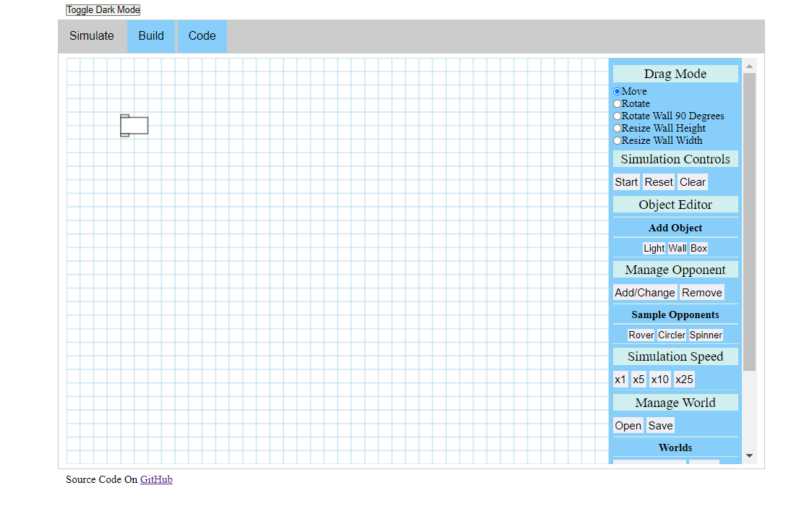Viewport: 812px width, 514px height.
Task: Load the Circler sample opponent
Action: [x=672, y=335]
